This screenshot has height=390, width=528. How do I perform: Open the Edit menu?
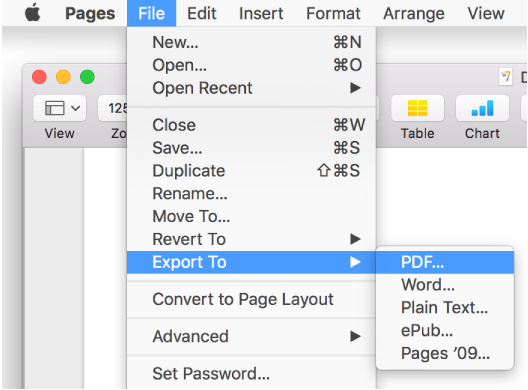[x=202, y=13]
